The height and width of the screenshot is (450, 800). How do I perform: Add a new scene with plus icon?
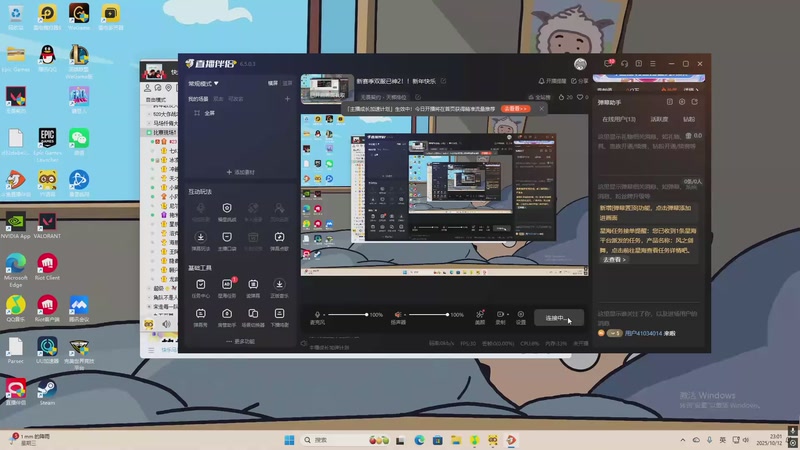pos(287,99)
